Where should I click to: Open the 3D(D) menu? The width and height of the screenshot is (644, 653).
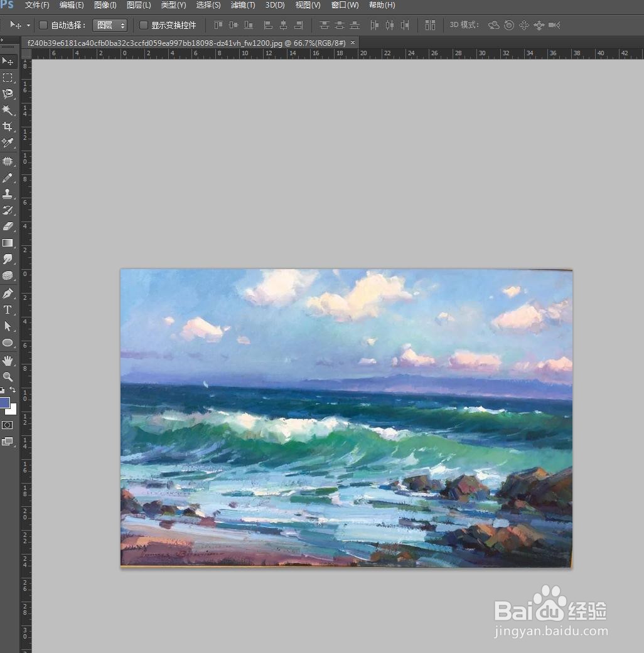click(275, 5)
